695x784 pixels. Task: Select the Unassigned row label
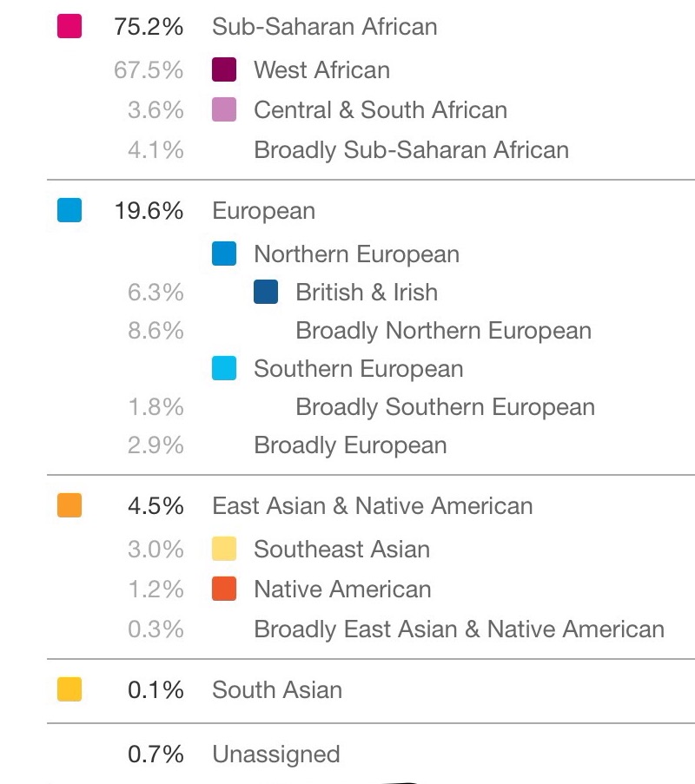pos(276,754)
